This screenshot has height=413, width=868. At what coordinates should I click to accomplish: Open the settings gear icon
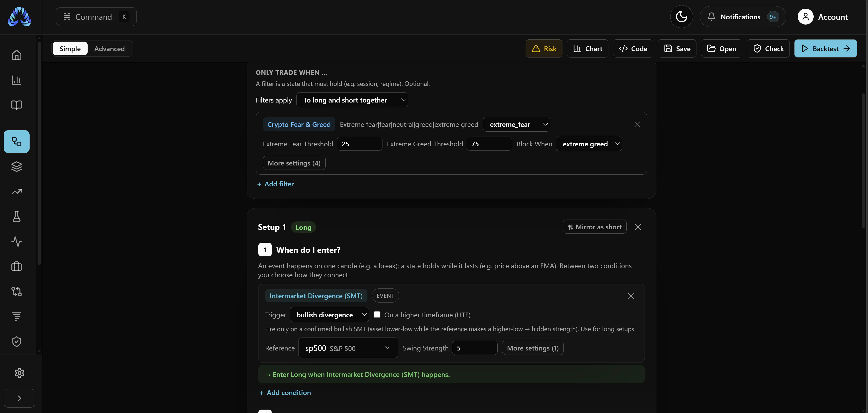[20, 373]
